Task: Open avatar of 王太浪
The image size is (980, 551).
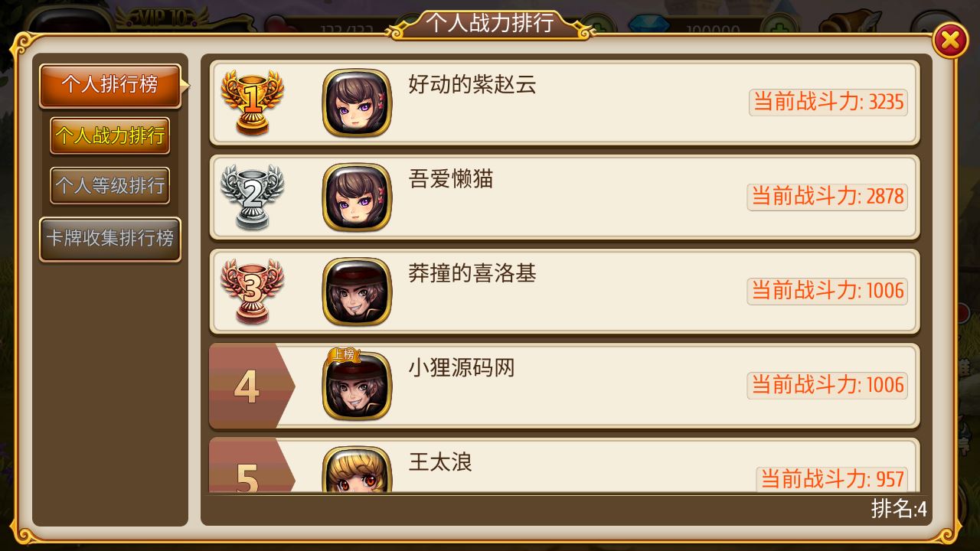Action: pos(357,469)
